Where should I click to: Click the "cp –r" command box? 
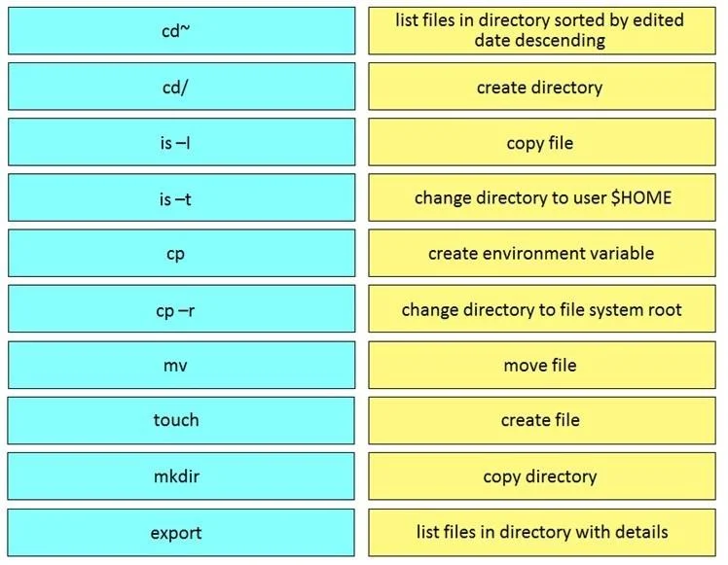182,309
